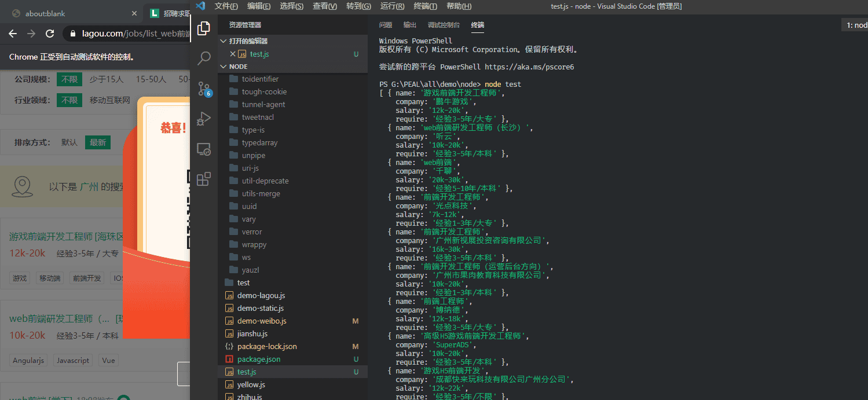The width and height of the screenshot is (868, 400).
Task: Click the VS Code logo in title bar
Action: (200, 6)
